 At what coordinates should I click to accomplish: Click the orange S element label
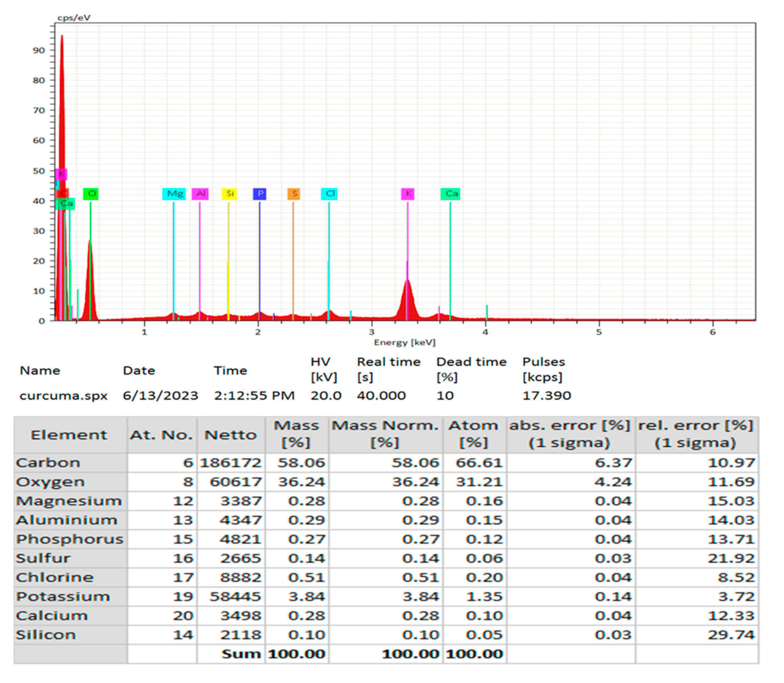pos(293,194)
